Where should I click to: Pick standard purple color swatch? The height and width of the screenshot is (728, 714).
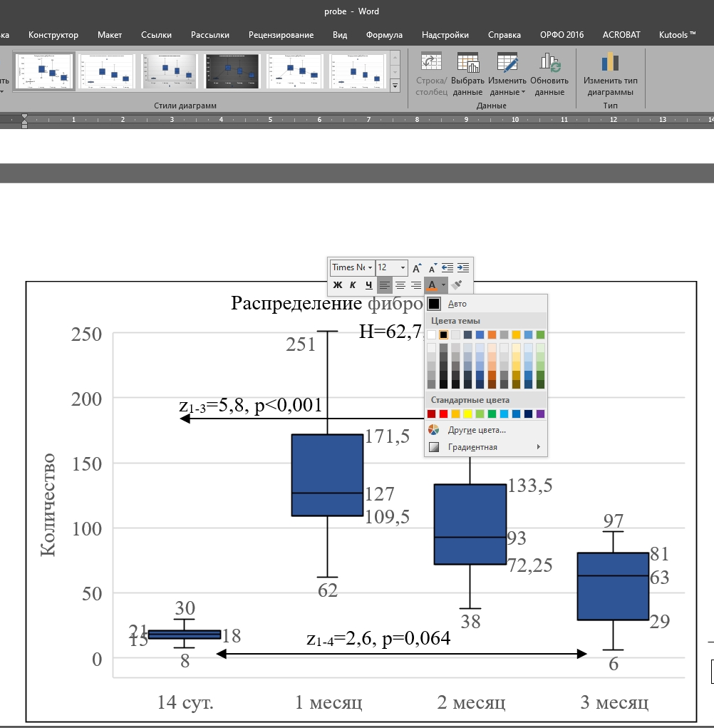click(540, 414)
